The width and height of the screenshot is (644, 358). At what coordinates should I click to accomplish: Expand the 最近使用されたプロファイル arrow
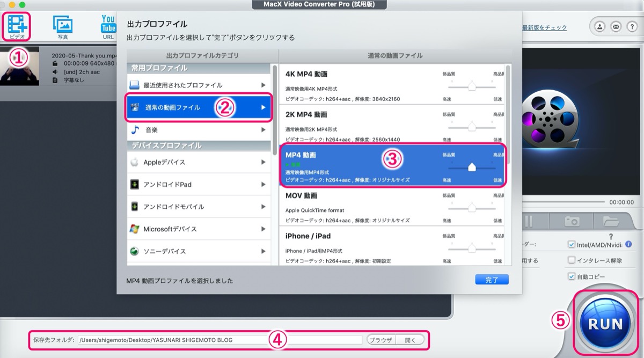[263, 85]
